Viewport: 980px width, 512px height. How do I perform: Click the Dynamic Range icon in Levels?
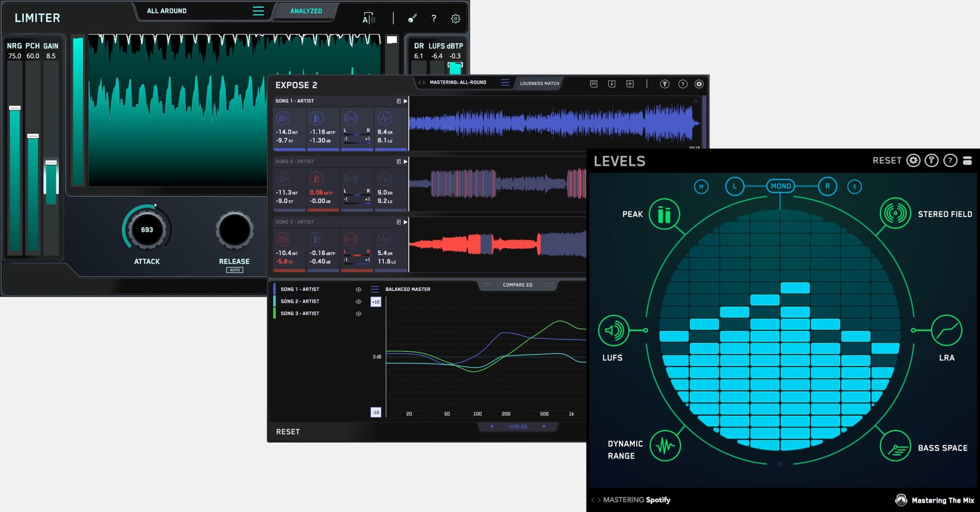(x=664, y=446)
